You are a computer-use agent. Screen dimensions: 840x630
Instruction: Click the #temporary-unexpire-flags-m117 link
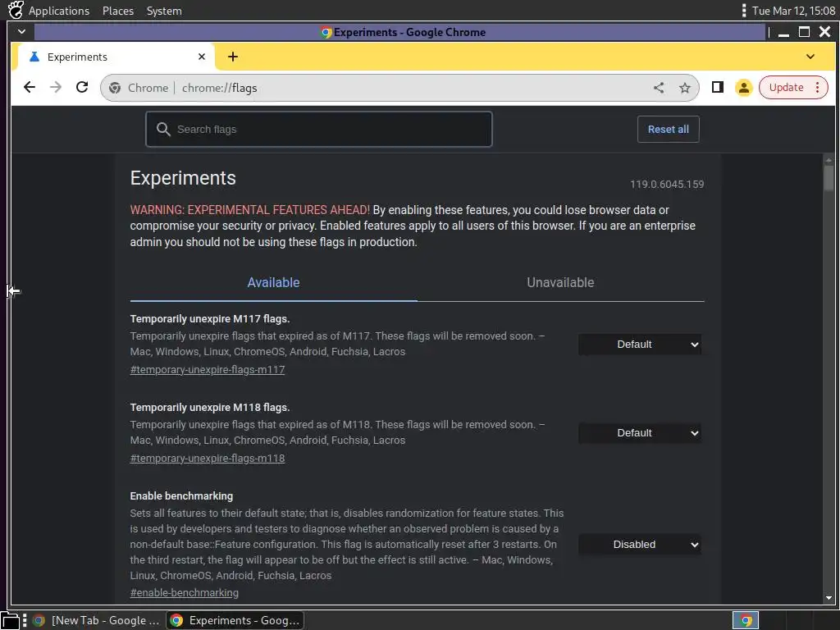[208, 370]
